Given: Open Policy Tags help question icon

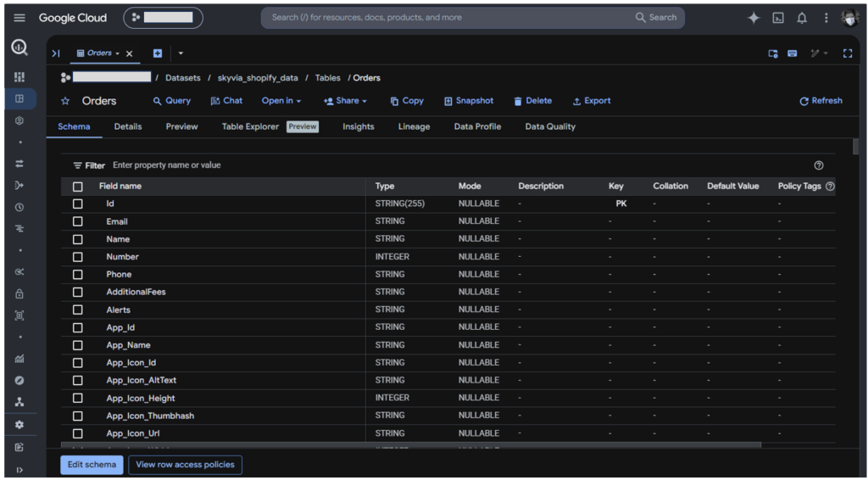Looking at the screenshot, I should 830,187.
